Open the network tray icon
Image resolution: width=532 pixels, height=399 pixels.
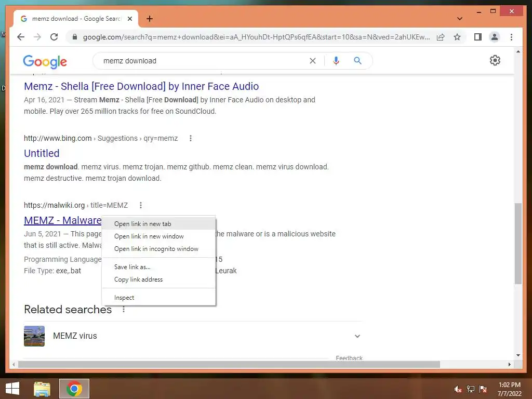471,389
